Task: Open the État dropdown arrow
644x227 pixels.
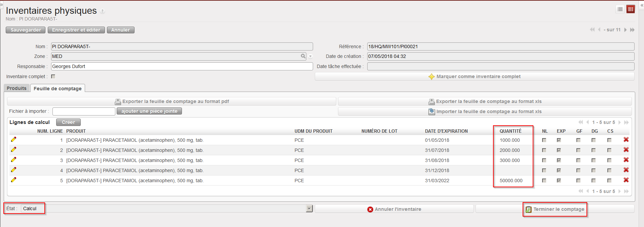Action: pos(309,209)
